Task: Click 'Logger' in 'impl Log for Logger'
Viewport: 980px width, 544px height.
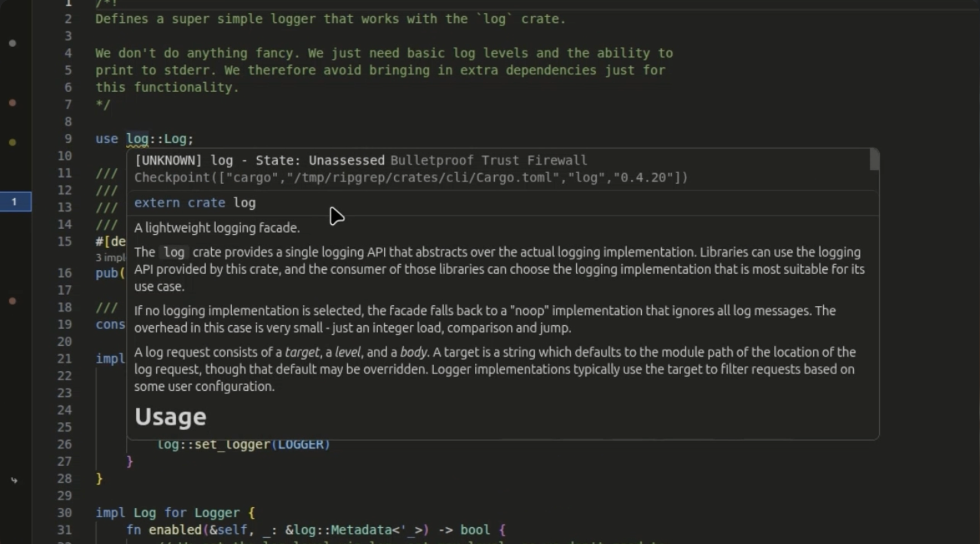Action: [x=217, y=513]
